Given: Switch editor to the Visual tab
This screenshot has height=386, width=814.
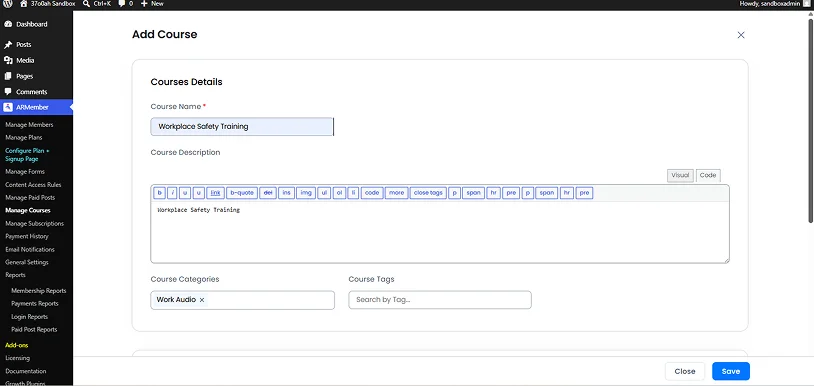Looking at the screenshot, I should coord(680,175).
